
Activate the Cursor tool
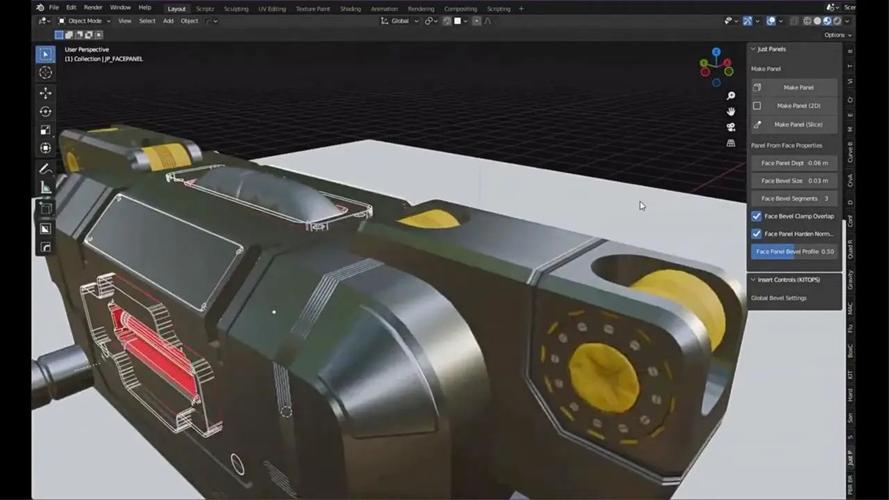click(45, 73)
